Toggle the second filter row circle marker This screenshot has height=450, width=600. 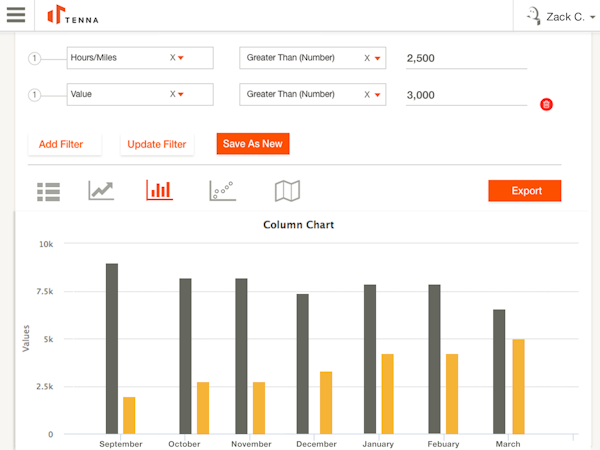pyautogui.click(x=34, y=95)
